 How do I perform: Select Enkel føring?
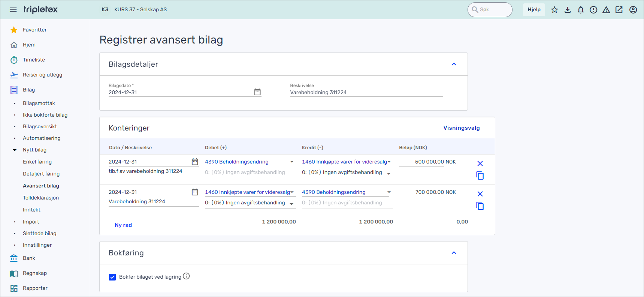coord(37,162)
